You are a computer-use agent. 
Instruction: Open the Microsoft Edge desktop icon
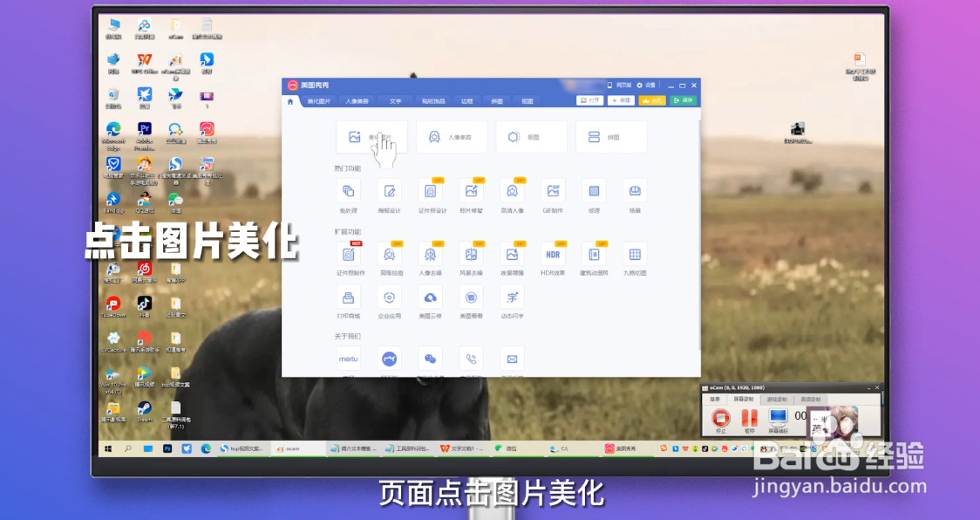point(113,136)
